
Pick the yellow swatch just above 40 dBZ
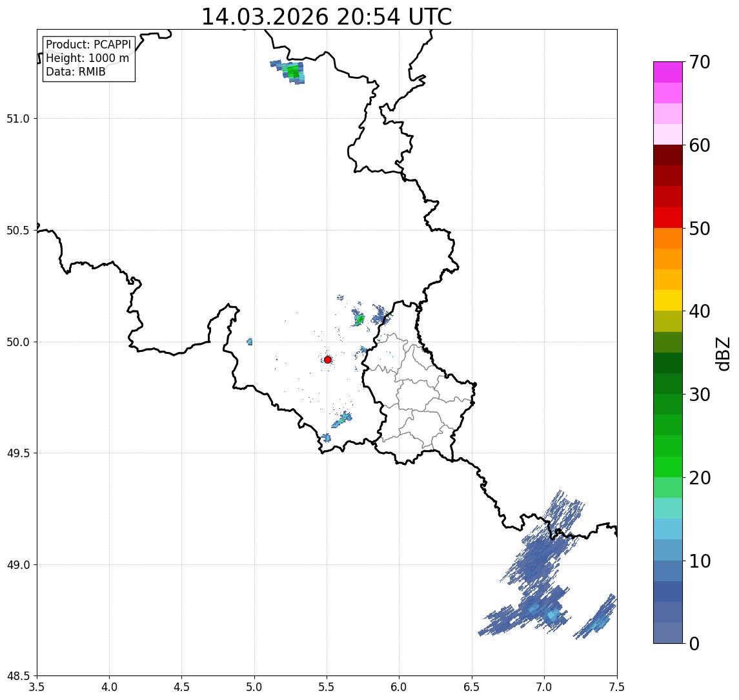(x=668, y=300)
